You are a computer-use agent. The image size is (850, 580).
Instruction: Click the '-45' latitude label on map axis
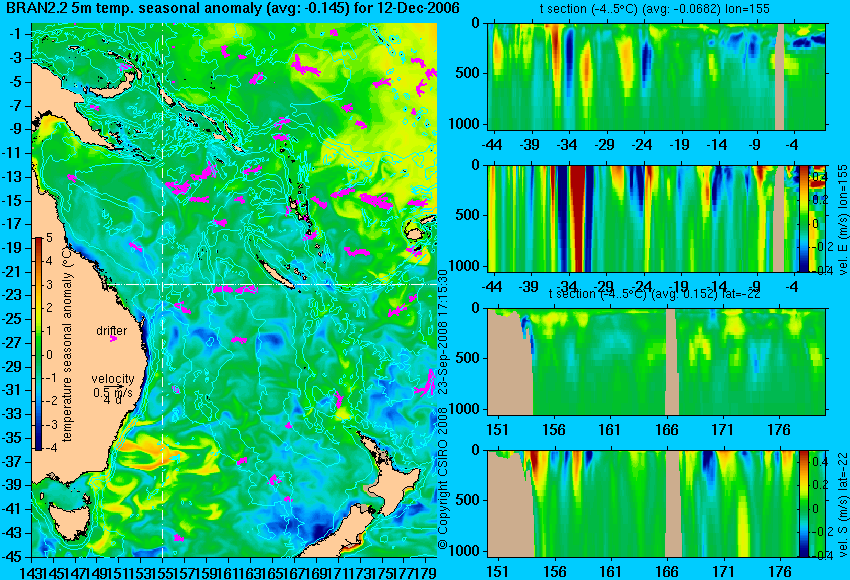click(12, 557)
